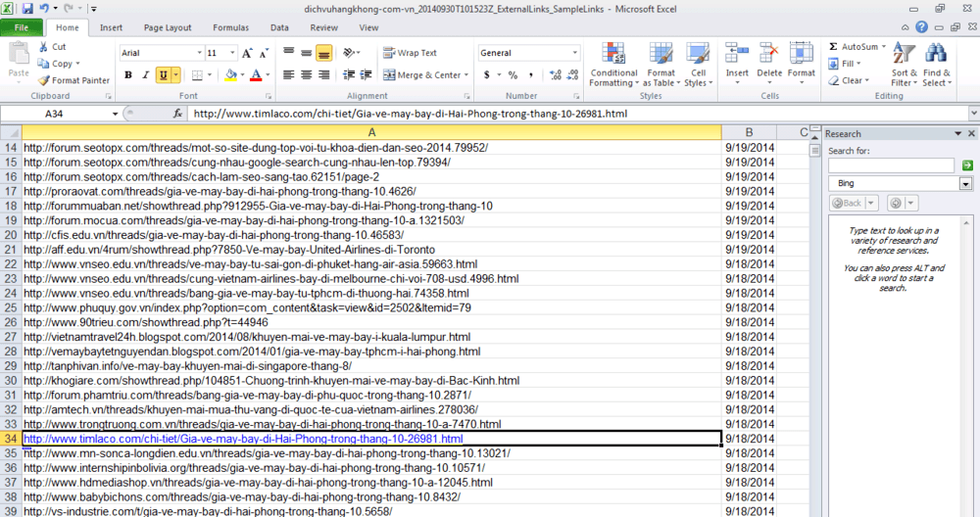Open the File tab

(x=22, y=27)
